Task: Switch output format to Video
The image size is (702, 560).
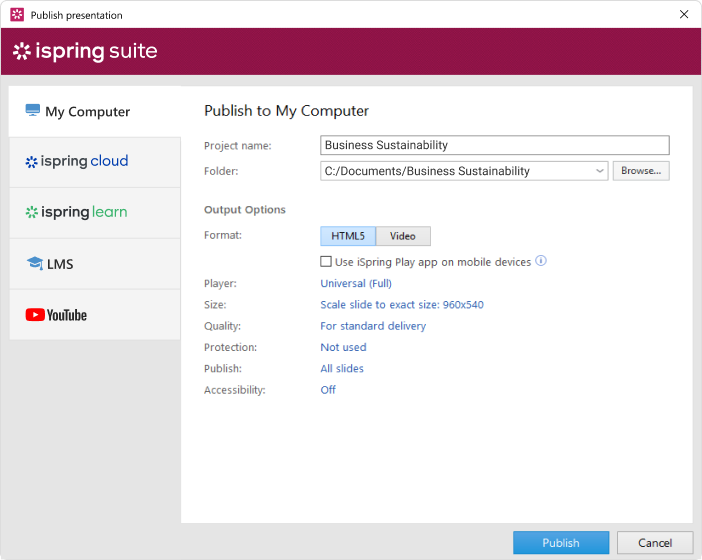Action: 403,236
